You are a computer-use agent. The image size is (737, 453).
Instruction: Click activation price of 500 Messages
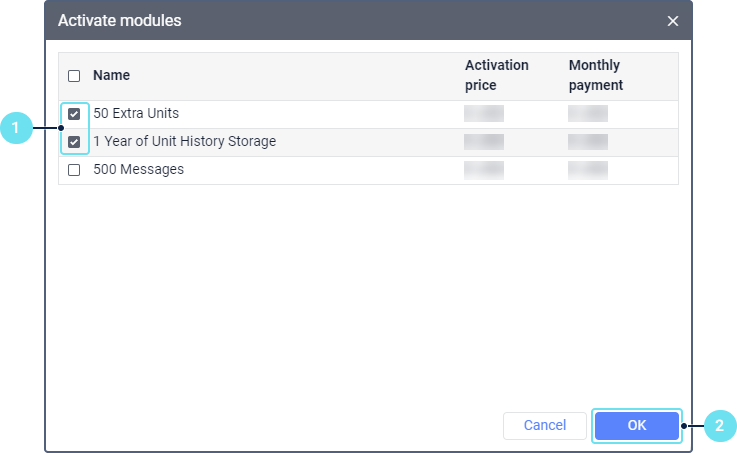(484, 169)
